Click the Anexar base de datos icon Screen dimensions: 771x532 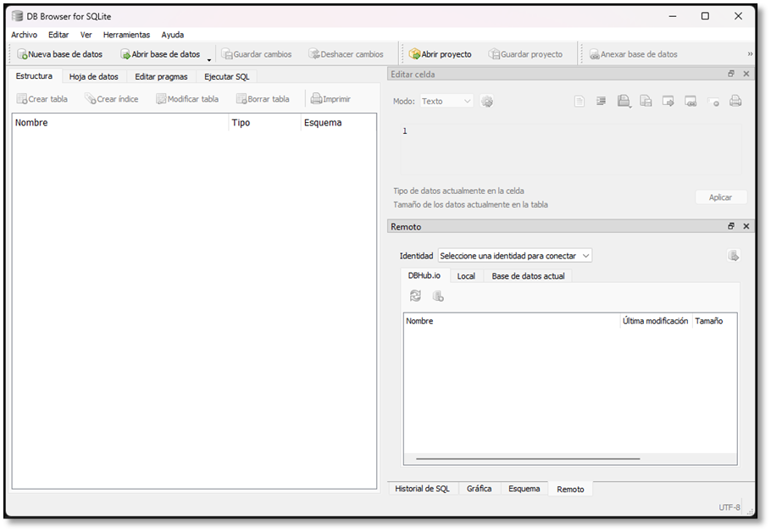pyautogui.click(x=594, y=54)
